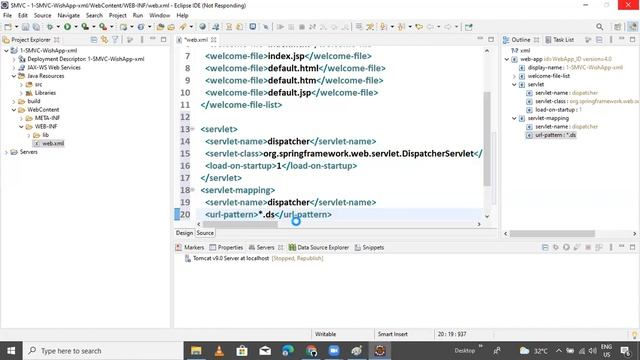This screenshot has height=360, width=640.
Task: Click Type here to search box
Action: click(x=103, y=351)
